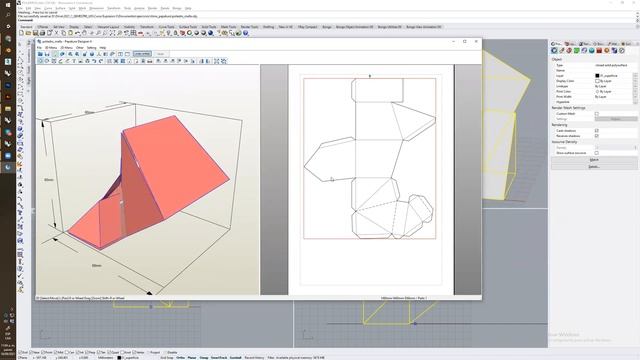Viewport: 640px width, 360px height.
Task: Click the Rotate tool in Pepakura 2D toolbar
Action: [x=47, y=61]
